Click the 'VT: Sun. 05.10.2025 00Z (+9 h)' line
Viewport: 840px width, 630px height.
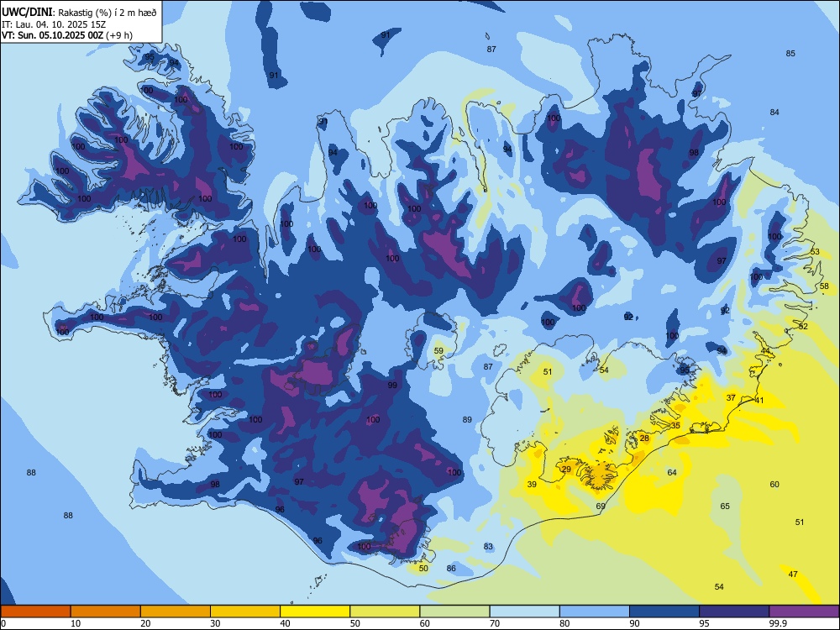67,35
